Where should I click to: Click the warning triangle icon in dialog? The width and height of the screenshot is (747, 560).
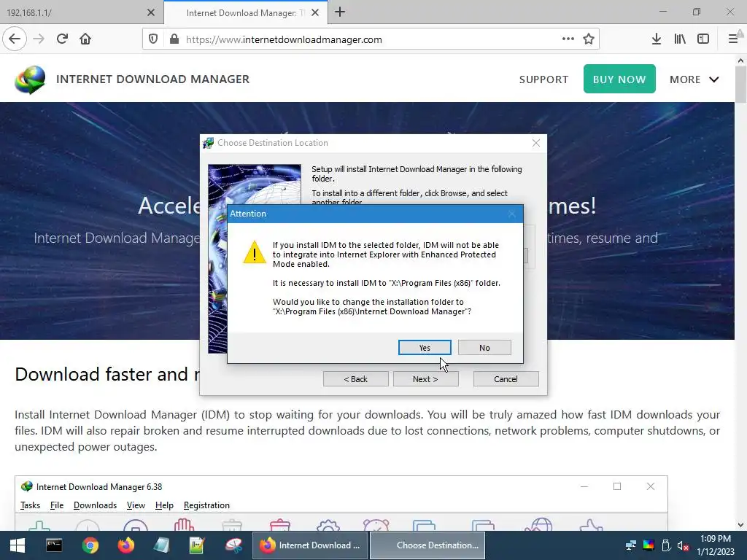[x=255, y=252]
